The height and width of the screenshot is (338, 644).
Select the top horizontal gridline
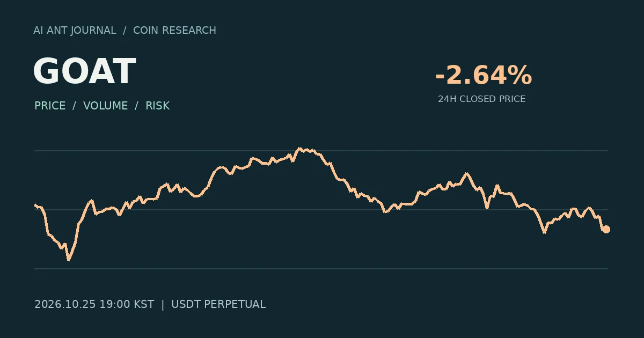coord(321,151)
